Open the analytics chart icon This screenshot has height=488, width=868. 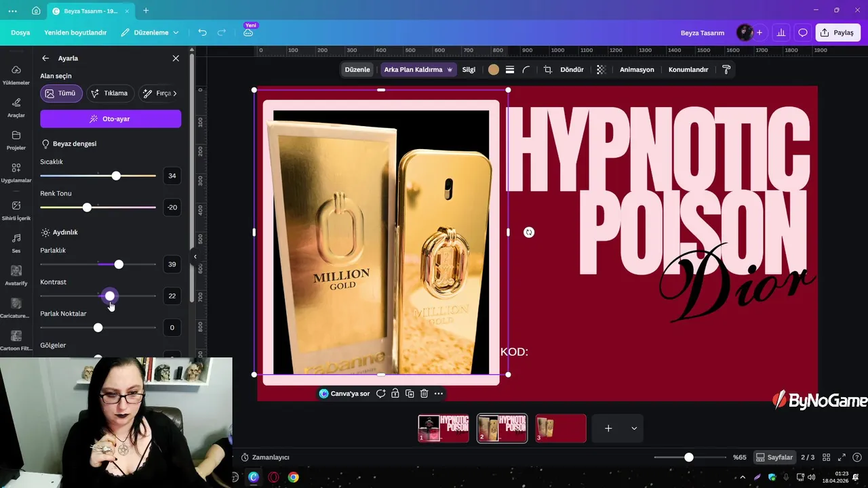click(781, 33)
